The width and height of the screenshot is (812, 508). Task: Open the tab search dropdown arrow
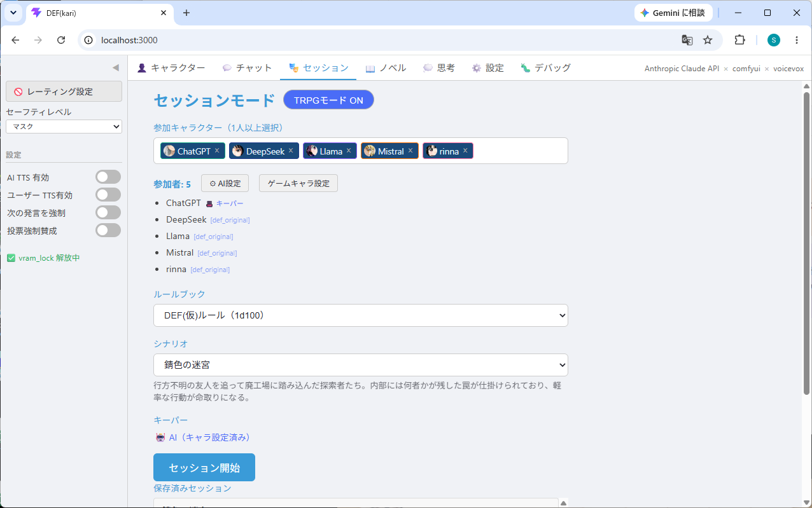13,13
